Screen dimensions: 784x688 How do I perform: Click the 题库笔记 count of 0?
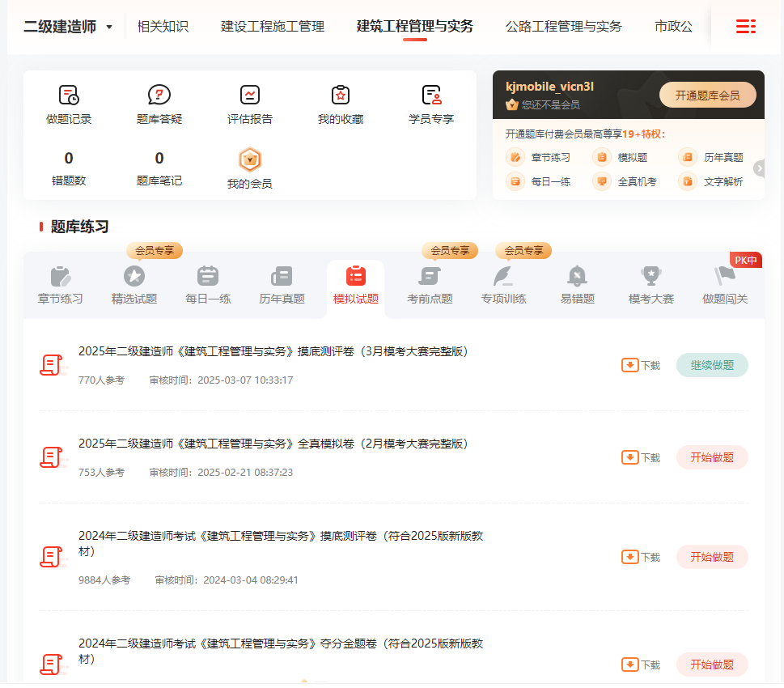(x=159, y=158)
